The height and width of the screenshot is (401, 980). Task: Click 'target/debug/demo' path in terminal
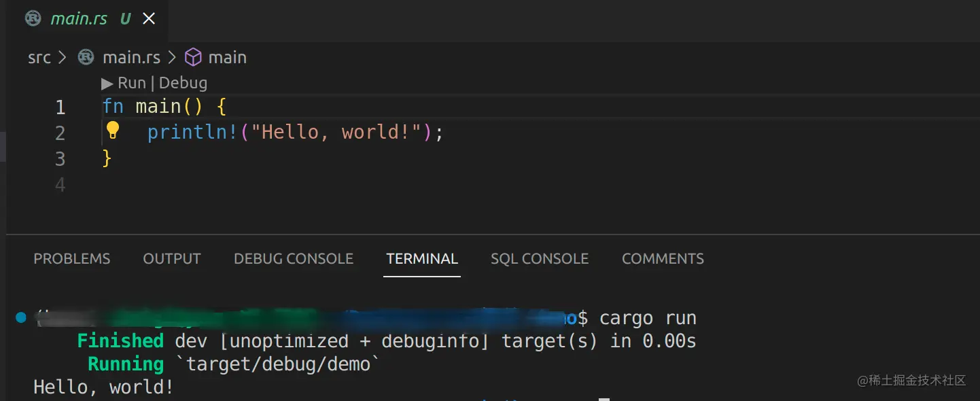279,364
